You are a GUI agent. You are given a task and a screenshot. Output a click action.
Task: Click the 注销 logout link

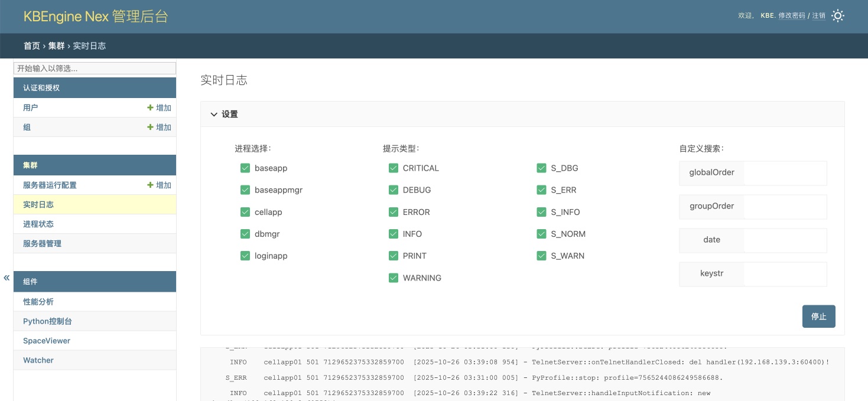click(818, 16)
